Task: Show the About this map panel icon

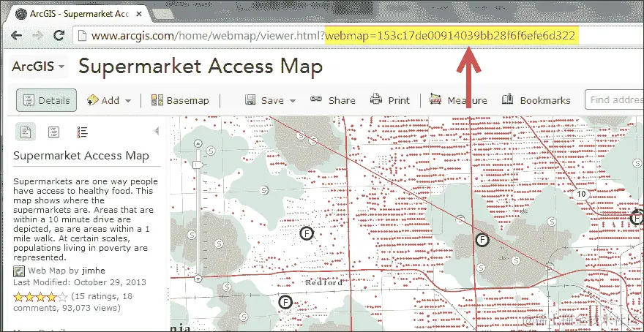Action: point(26,132)
